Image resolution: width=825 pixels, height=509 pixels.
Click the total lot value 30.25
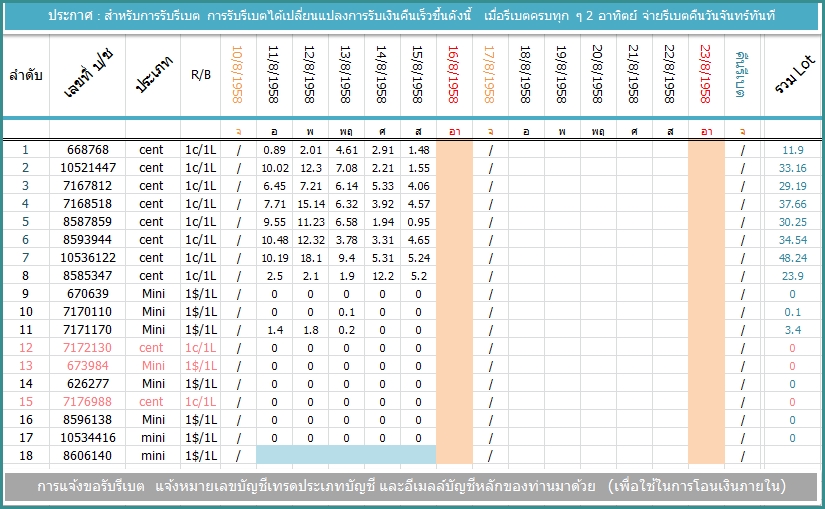[x=792, y=222]
